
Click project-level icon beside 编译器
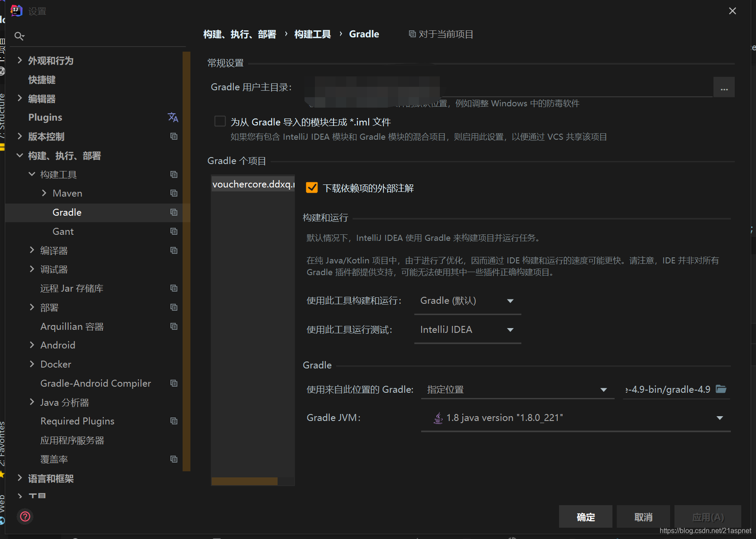tap(174, 250)
